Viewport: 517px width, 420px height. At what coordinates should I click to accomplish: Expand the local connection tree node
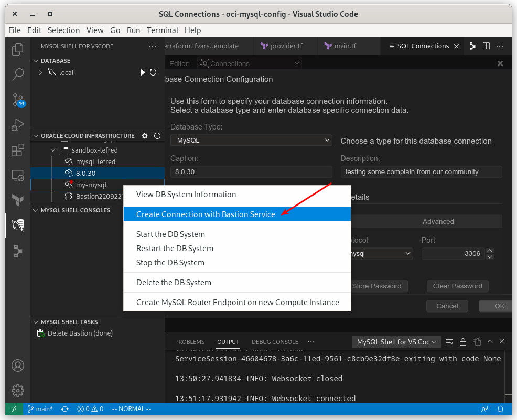pyautogui.click(x=40, y=72)
